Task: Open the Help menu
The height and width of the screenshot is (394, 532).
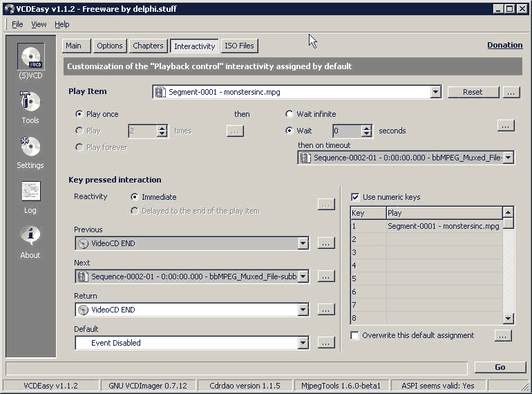Action: tap(61, 24)
